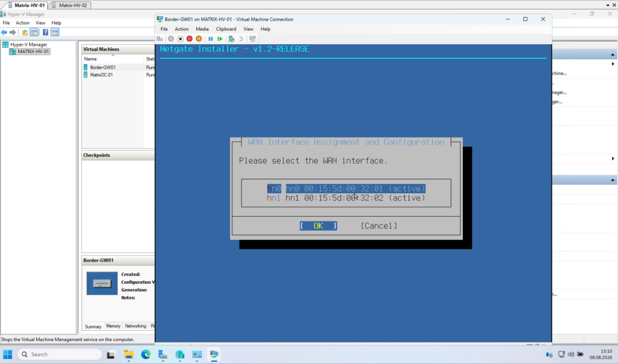
Task: Open Action menu in Hyper-V Manager
Action: click(22, 23)
